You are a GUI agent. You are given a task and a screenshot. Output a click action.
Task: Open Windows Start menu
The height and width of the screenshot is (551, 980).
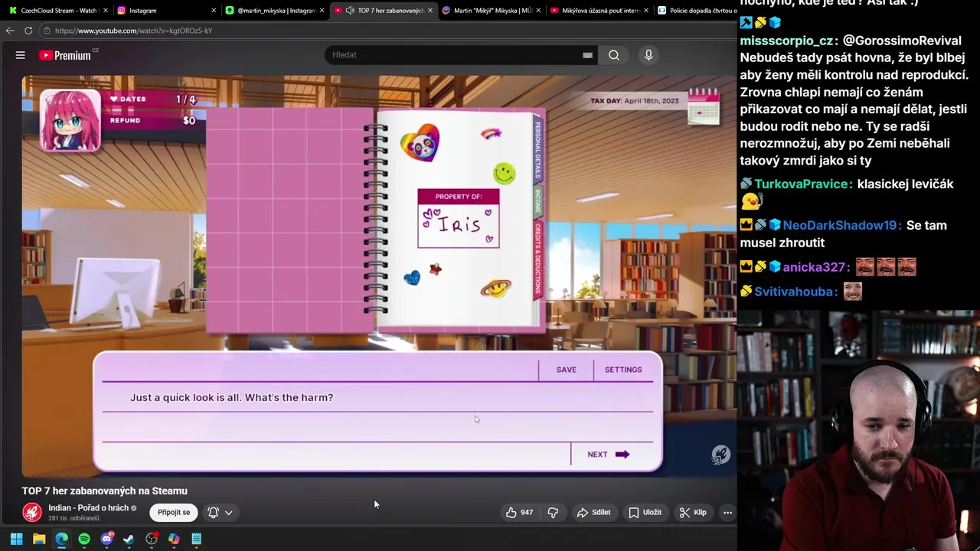coord(16,539)
